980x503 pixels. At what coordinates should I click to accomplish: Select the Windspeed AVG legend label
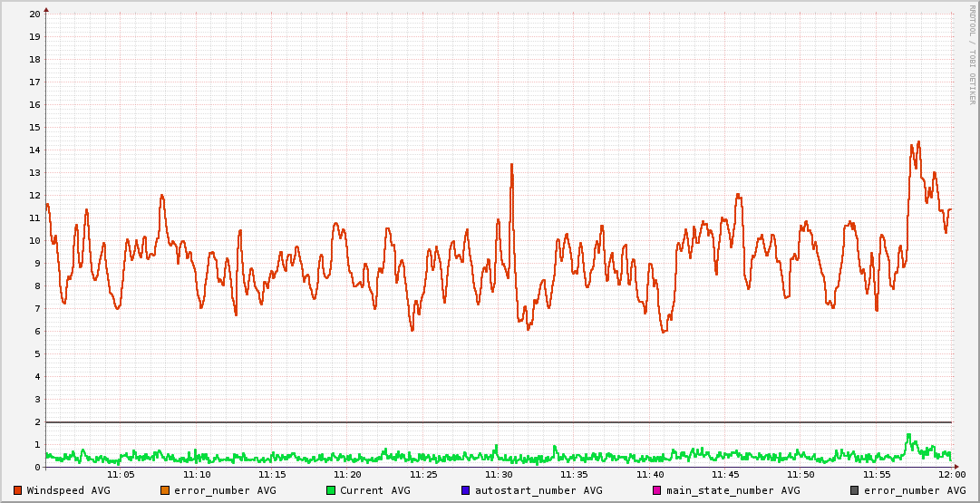pos(68,490)
